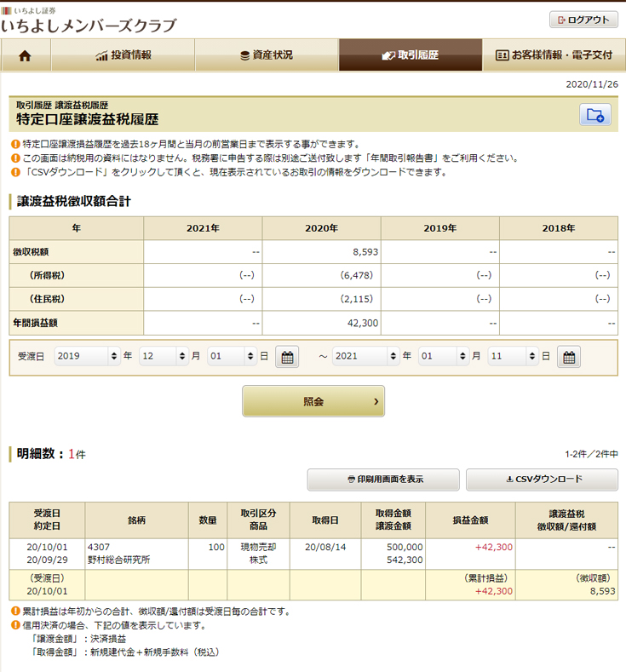Click the 印刷用画面を表示 print button
626x672 pixels.
383,480
